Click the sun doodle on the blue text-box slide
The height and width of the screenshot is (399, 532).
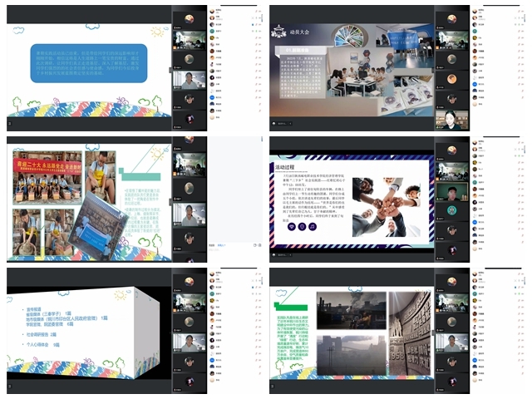coord(158,32)
